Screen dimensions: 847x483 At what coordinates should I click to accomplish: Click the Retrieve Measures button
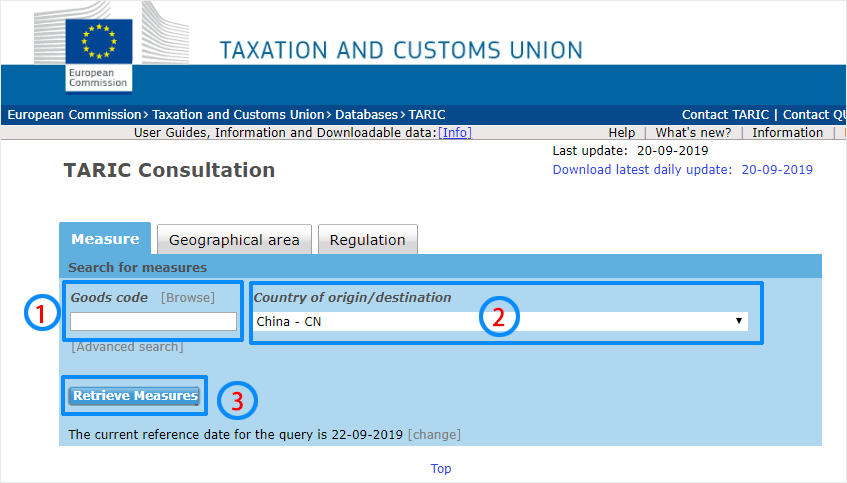(135, 396)
